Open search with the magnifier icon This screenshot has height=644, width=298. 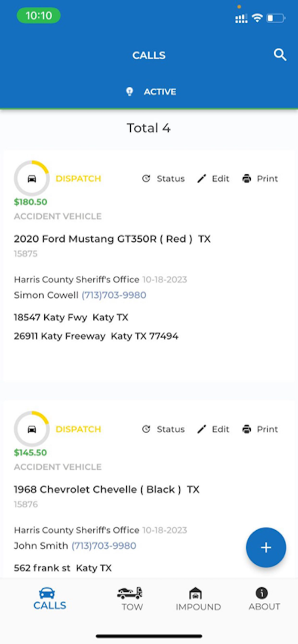click(x=280, y=55)
